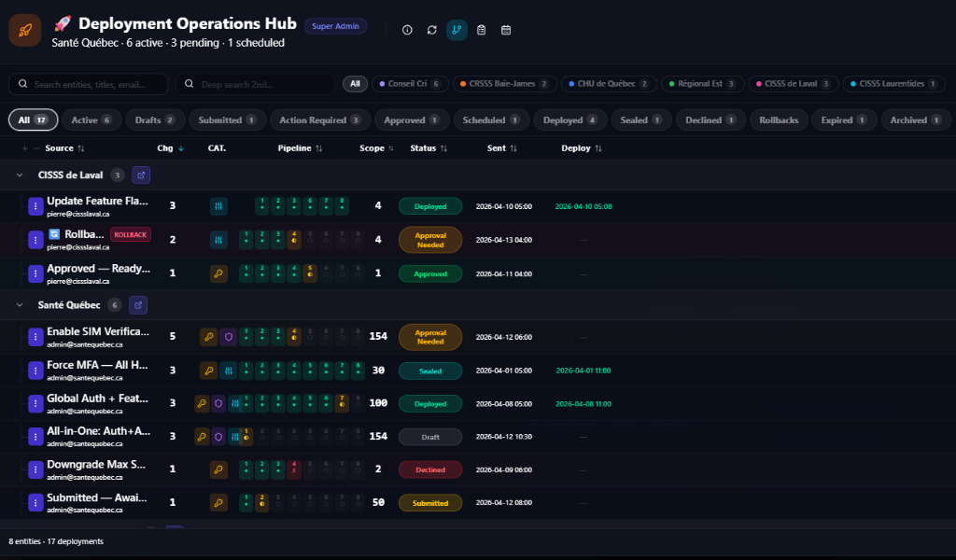Click the Super Admin badge
Image resolution: width=956 pixels, height=560 pixels.
pos(335,26)
